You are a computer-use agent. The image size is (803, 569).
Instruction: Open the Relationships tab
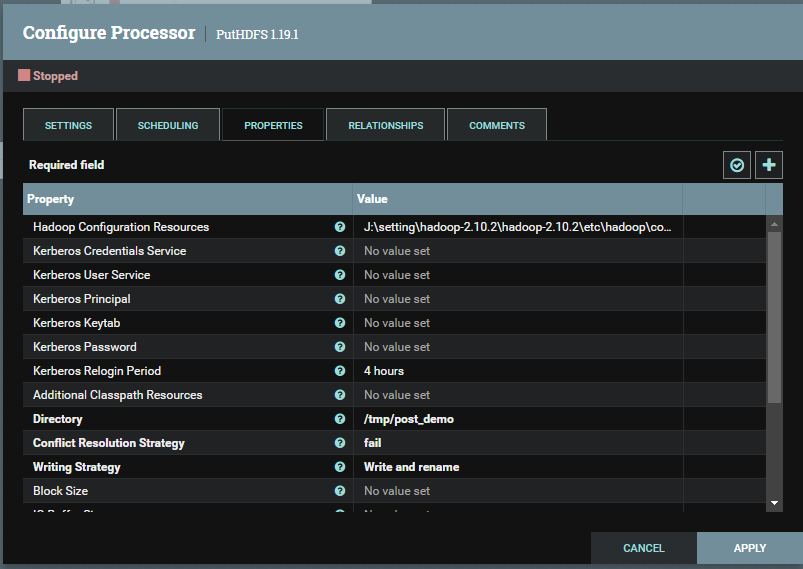386,125
